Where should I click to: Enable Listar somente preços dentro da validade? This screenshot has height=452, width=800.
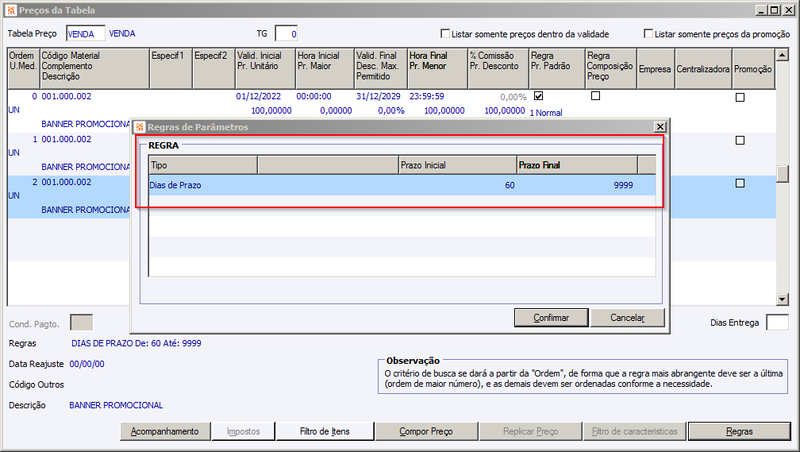pos(445,34)
